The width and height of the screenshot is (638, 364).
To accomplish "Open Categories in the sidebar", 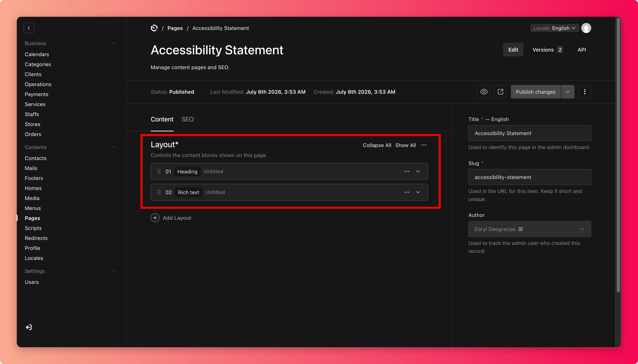I will 38,64.
